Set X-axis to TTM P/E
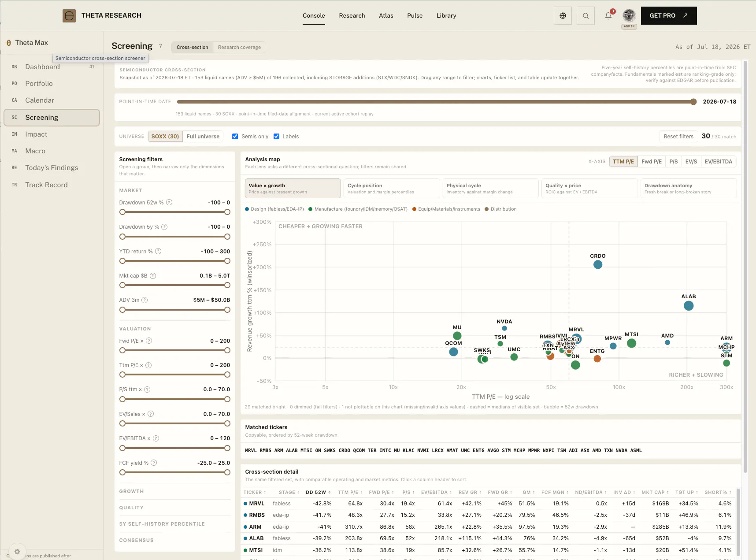This screenshot has width=756, height=560. [x=623, y=162]
